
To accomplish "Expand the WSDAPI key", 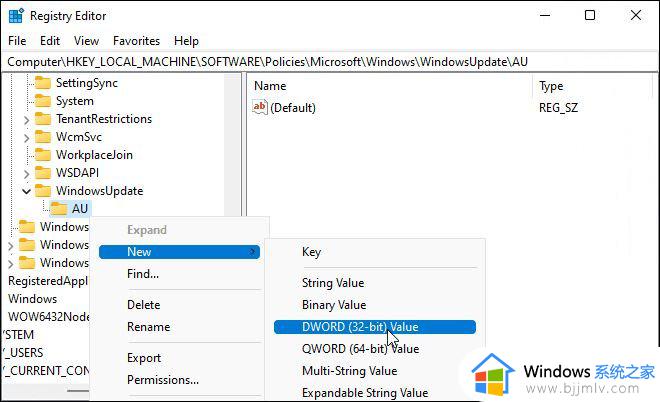I will pos(27,173).
